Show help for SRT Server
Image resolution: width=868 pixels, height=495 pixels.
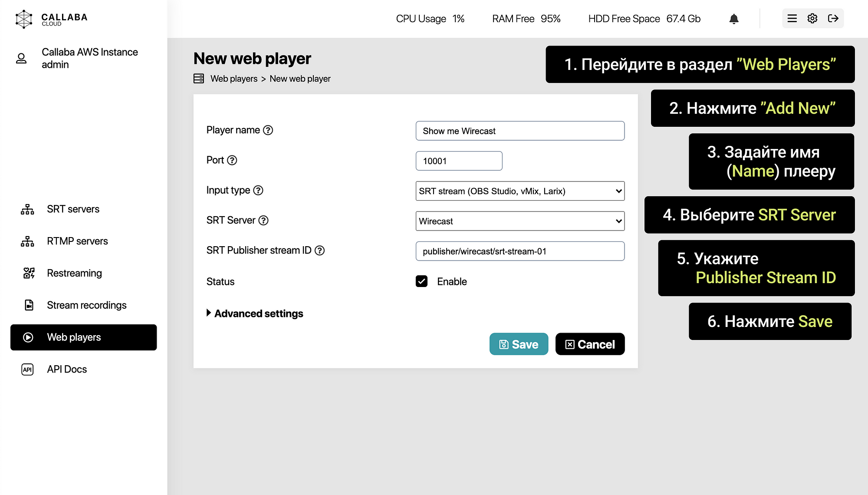(x=263, y=220)
